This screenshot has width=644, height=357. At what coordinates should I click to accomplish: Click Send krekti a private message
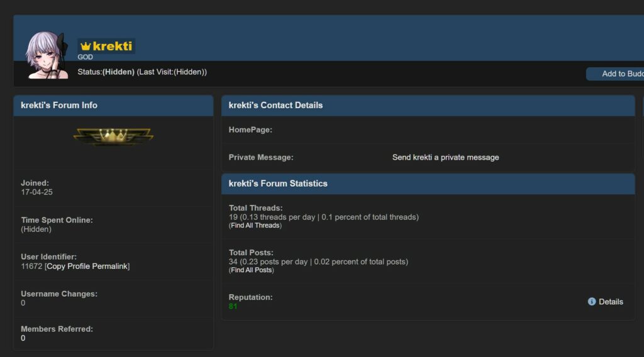pos(445,157)
